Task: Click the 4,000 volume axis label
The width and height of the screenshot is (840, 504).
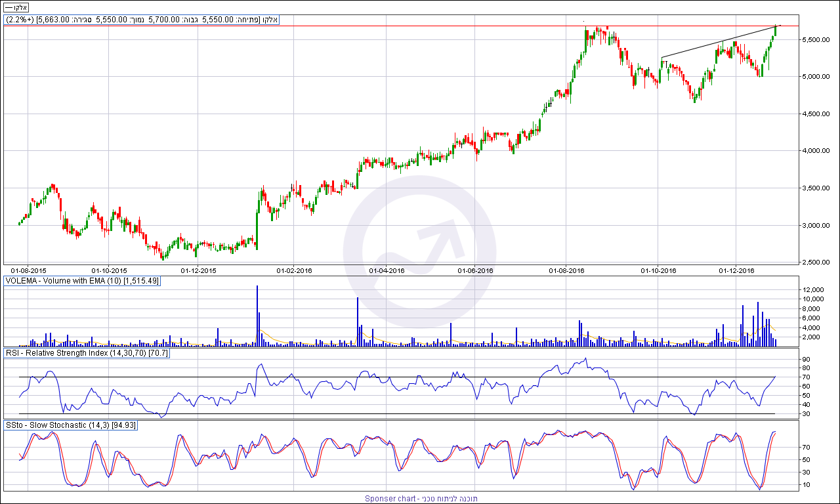Action: point(810,327)
